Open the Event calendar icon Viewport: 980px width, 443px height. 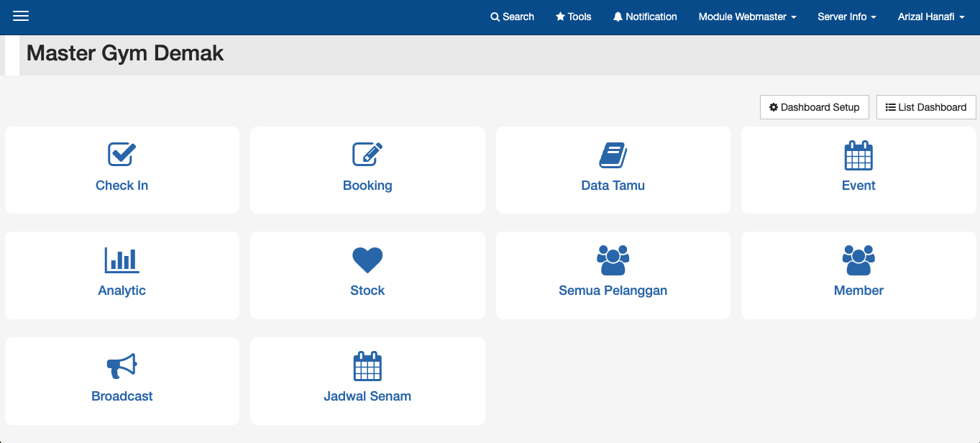point(858,155)
